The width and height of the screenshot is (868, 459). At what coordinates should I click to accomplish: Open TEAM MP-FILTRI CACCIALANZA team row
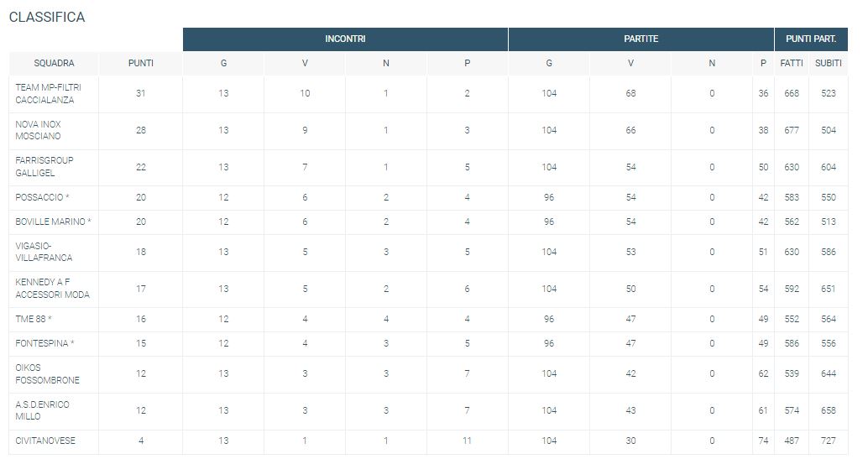(x=428, y=94)
